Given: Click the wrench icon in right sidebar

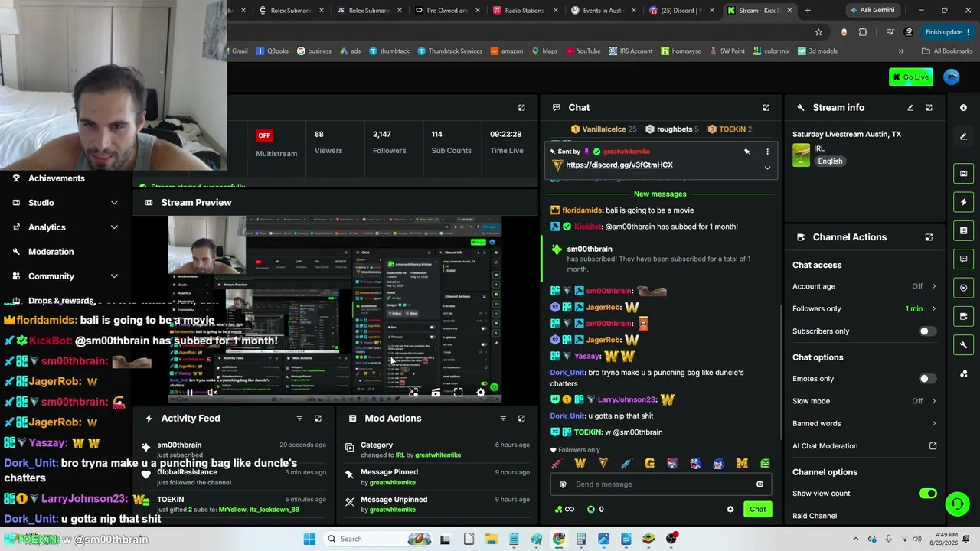Looking at the screenshot, I should pyautogui.click(x=964, y=344).
